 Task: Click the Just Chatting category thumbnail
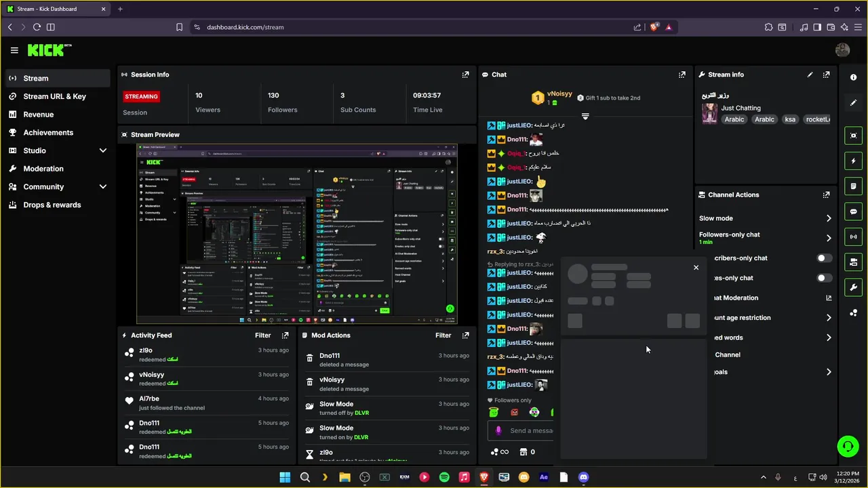[x=709, y=113]
